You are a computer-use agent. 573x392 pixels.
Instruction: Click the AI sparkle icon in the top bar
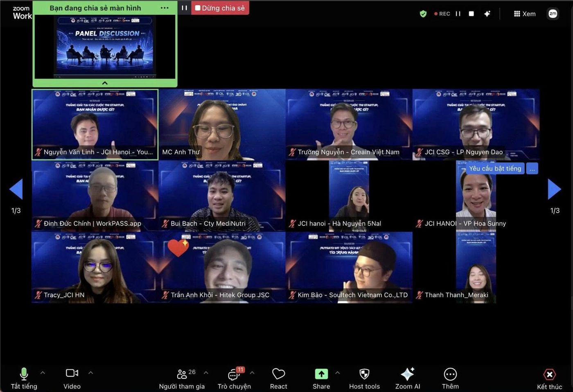[487, 14]
